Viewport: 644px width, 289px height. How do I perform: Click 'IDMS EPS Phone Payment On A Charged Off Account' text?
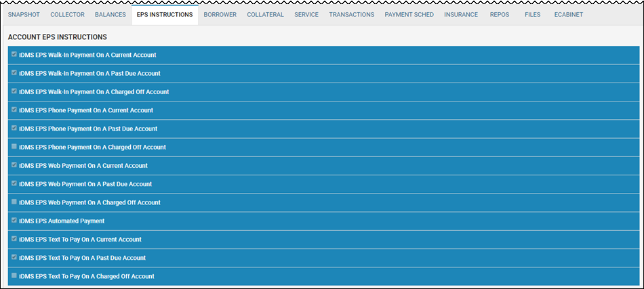pos(92,147)
